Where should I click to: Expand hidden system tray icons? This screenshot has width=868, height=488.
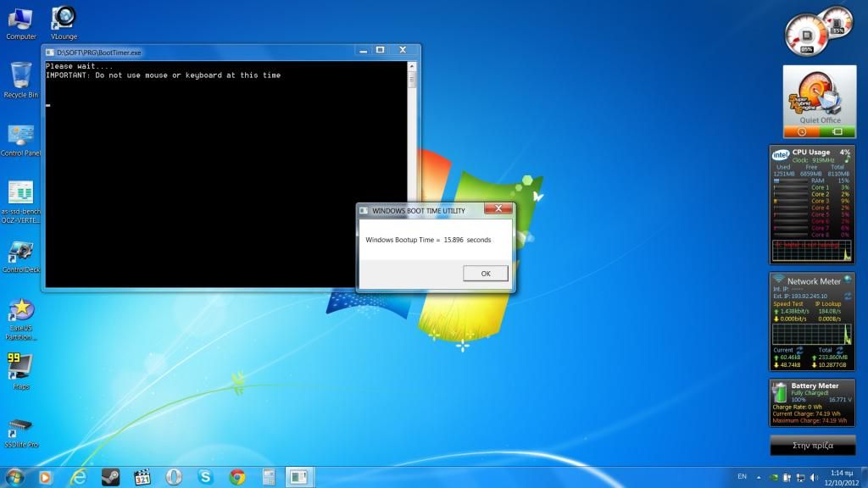point(759,477)
